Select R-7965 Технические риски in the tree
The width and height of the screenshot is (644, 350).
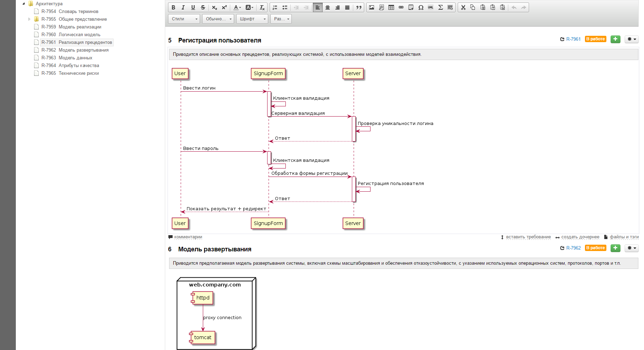click(x=70, y=73)
